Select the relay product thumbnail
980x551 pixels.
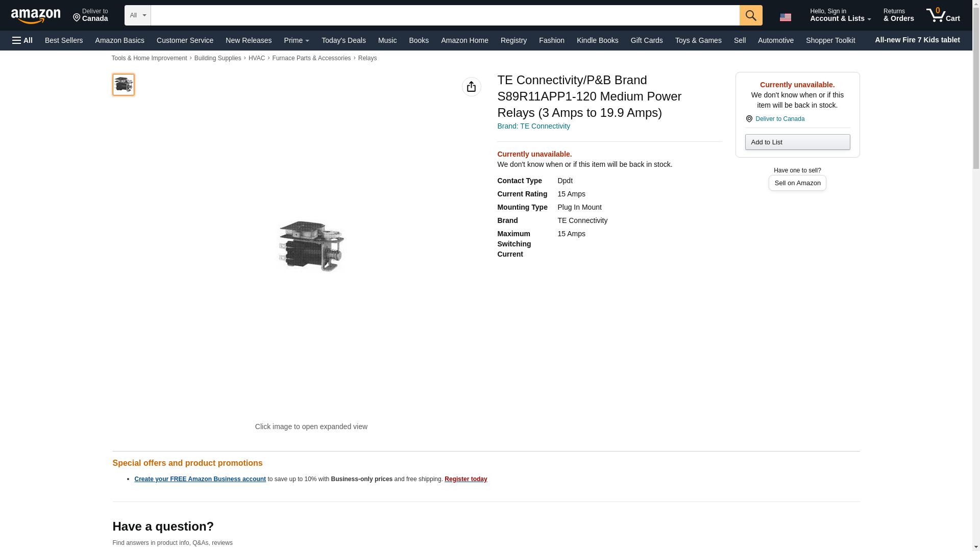pos(124,85)
